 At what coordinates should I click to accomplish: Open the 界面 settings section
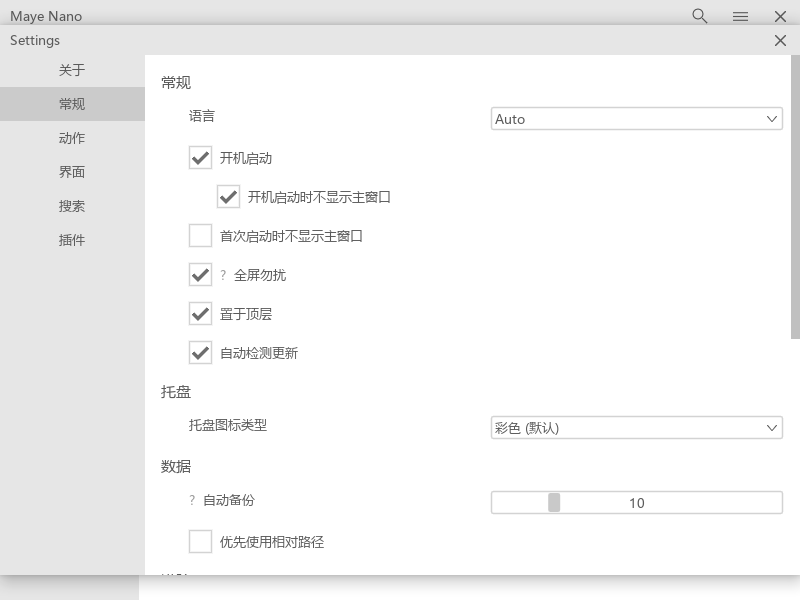point(72,171)
